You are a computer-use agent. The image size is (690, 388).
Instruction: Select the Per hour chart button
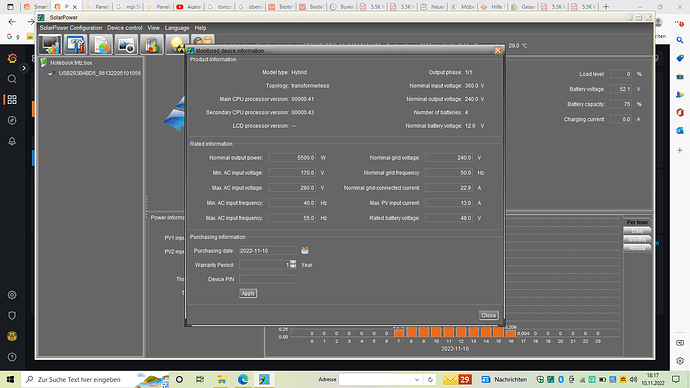[637, 222]
